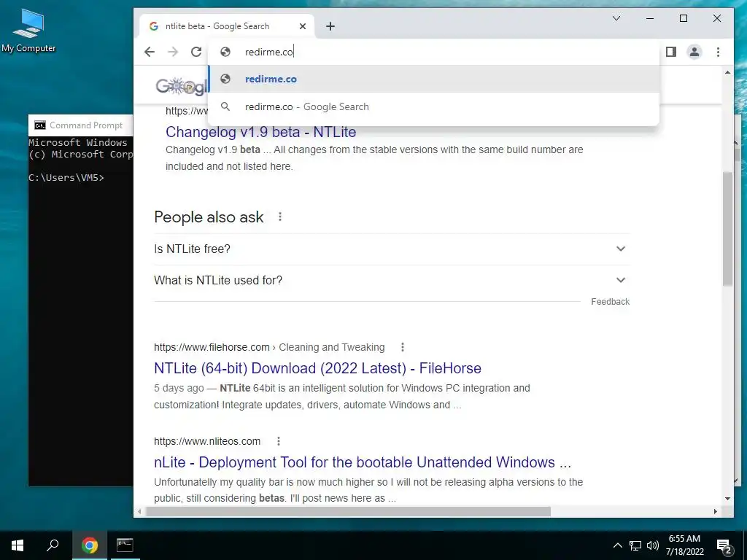Open the My Computer desktop icon
Viewport: 747px width, 560px height.
coord(28,31)
